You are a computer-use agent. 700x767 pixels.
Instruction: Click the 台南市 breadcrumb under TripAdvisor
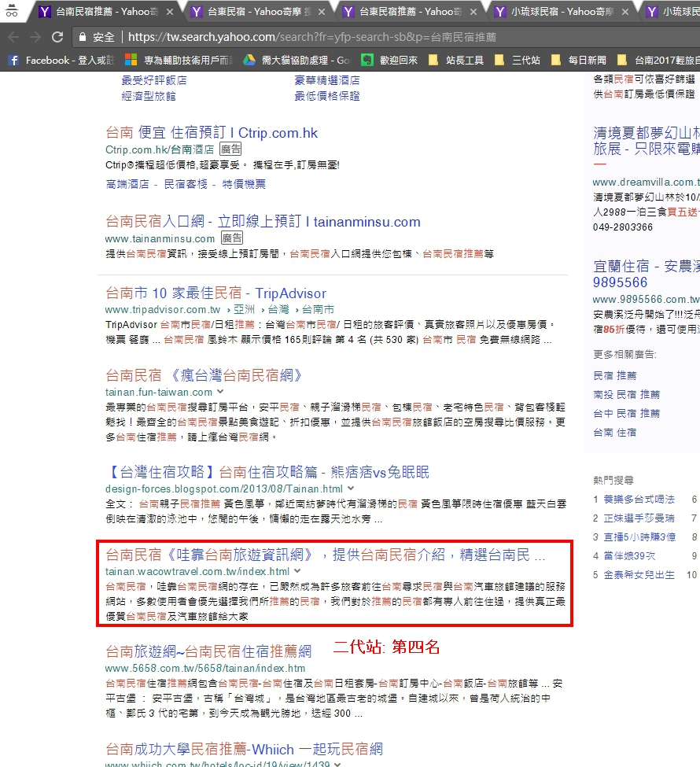click(x=318, y=309)
